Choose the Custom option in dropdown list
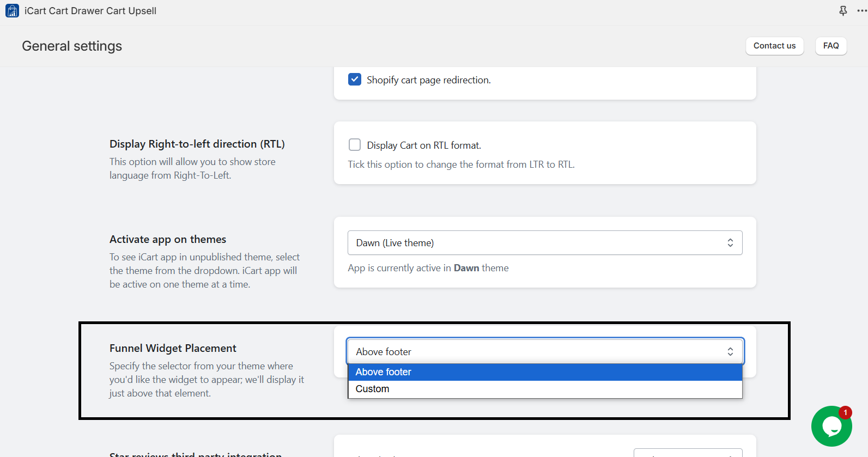The height and width of the screenshot is (457, 868). tap(545, 389)
